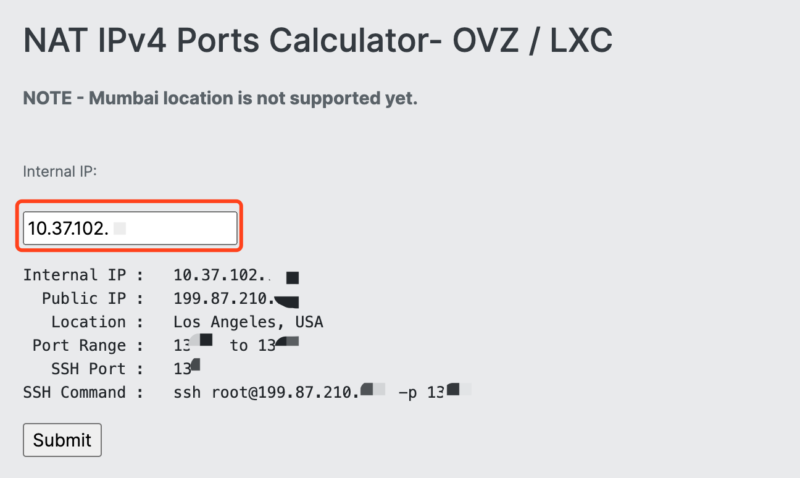Click the Internal IP input field
The height and width of the screenshot is (478, 800).
tap(131, 228)
